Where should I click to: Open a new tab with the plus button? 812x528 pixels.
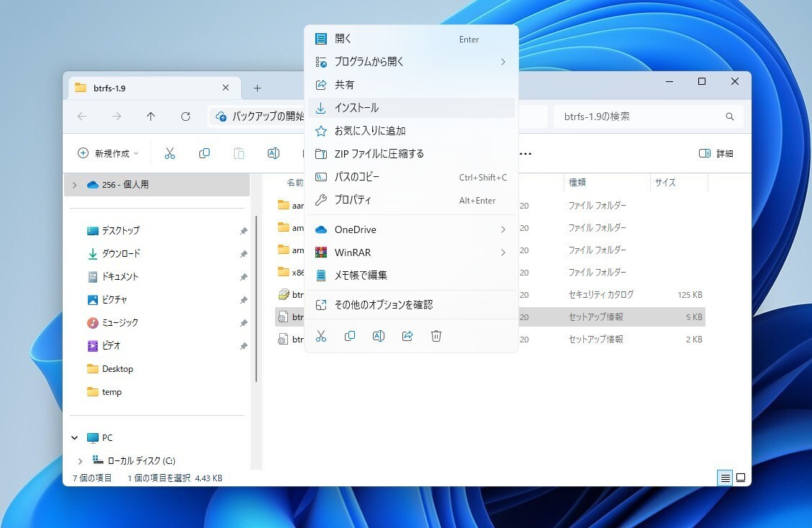point(257,86)
